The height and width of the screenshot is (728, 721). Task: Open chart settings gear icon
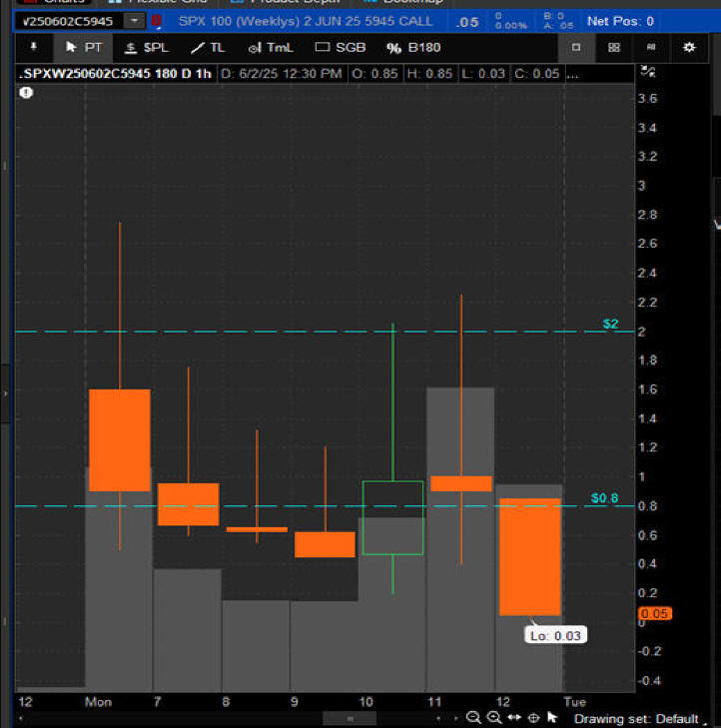click(x=689, y=47)
